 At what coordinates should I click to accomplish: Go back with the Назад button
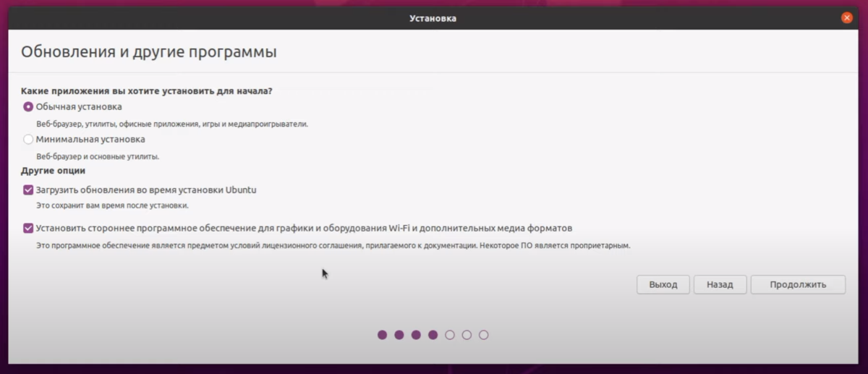[720, 285]
